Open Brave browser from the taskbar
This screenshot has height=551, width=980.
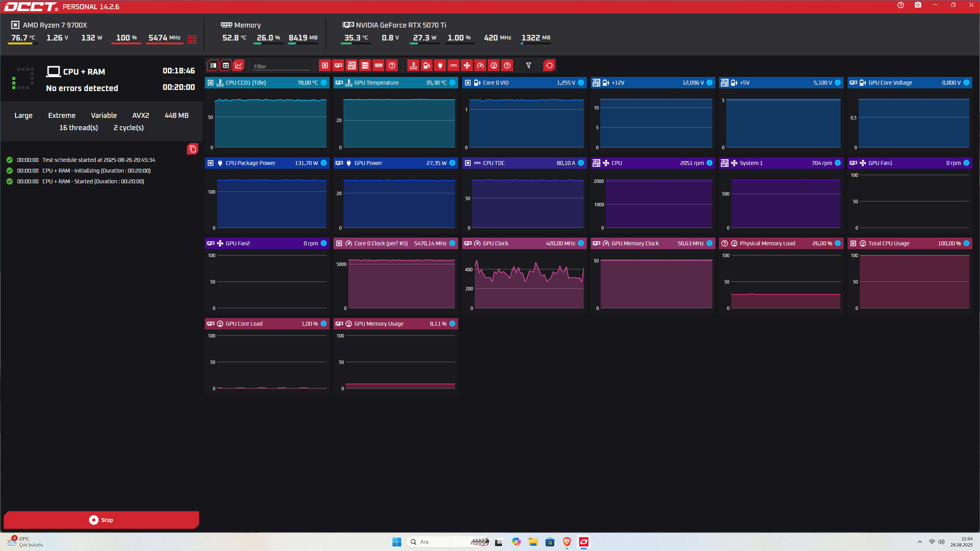(567, 542)
